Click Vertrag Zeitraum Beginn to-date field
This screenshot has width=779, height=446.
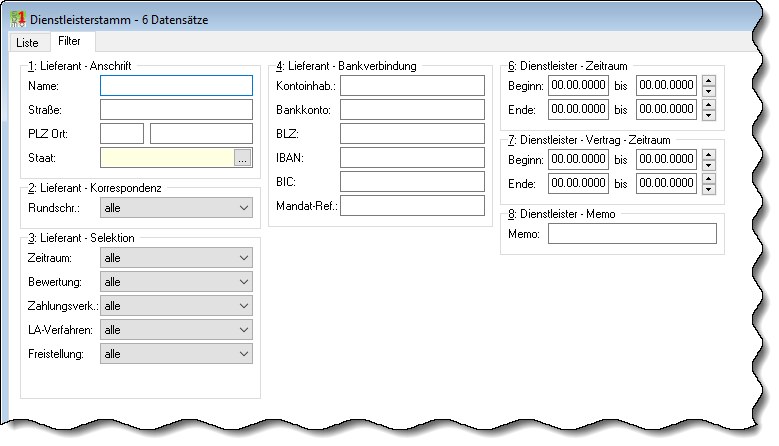tap(666, 159)
